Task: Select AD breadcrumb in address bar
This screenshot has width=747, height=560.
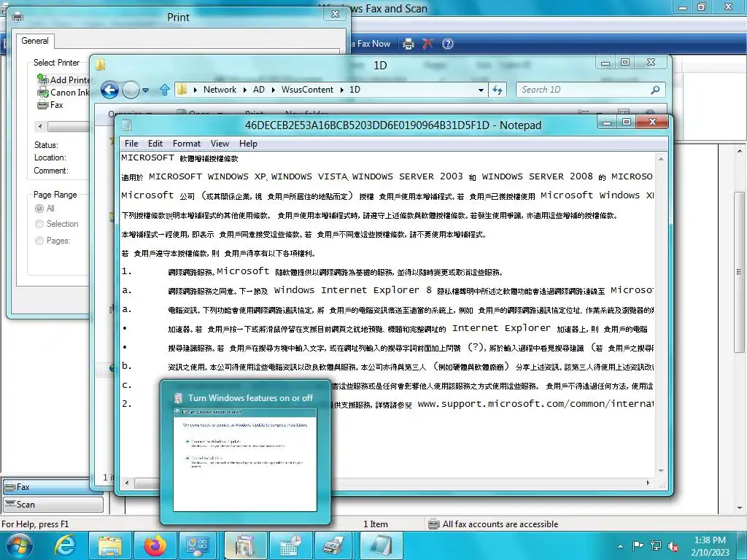Action: click(x=259, y=90)
